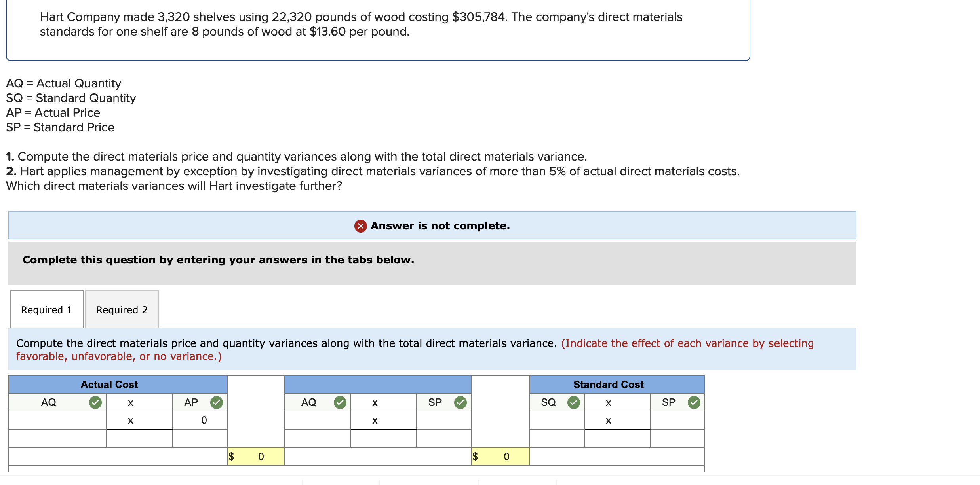Open the middle section SP dropdown

[435, 402]
